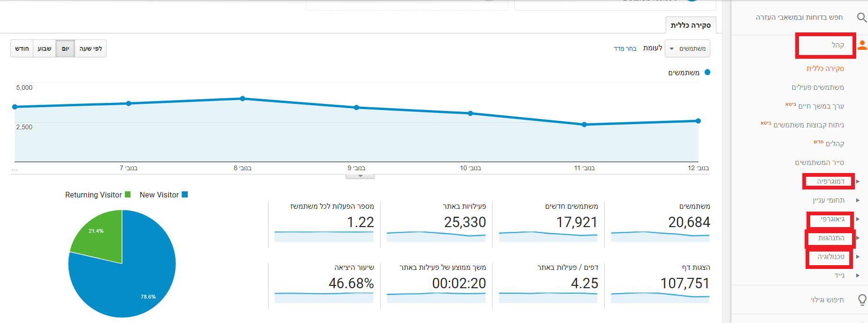The height and width of the screenshot is (323, 868).
Task: Click the chart data point for 10 בנוב׳
Action: coord(470,113)
